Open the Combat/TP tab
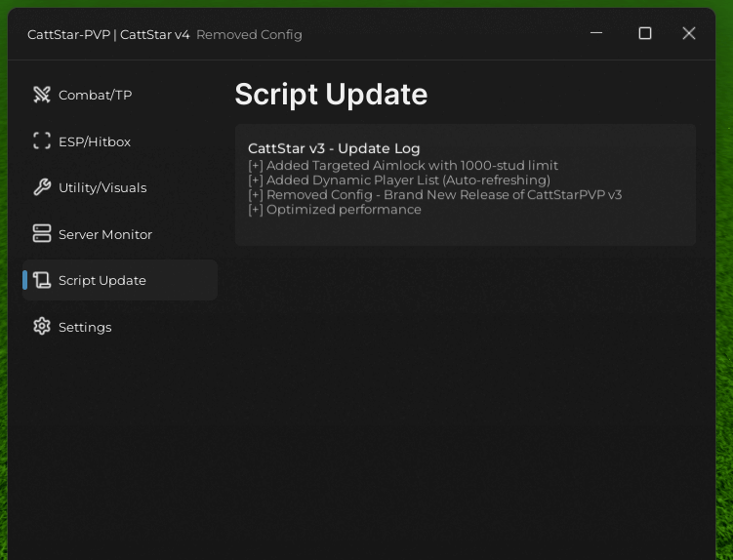The height and width of the screenshot is (560, 733). (x=120, y=95)
